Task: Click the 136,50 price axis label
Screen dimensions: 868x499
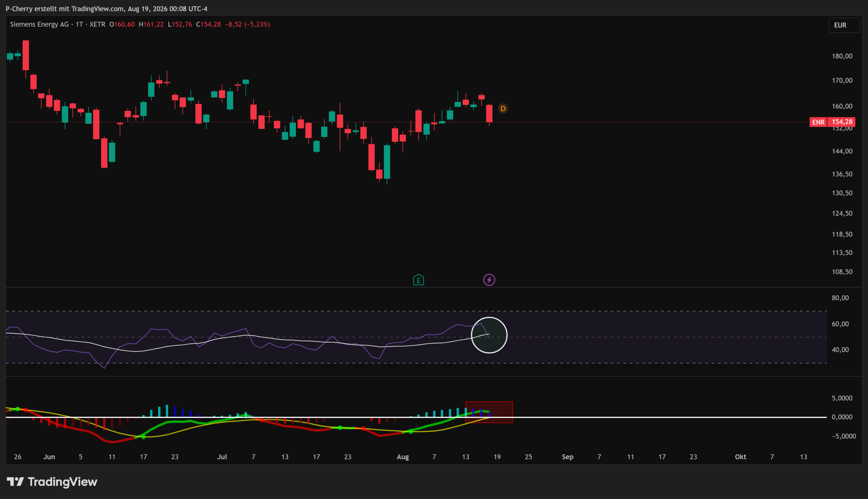Action: tap(842, 174)
